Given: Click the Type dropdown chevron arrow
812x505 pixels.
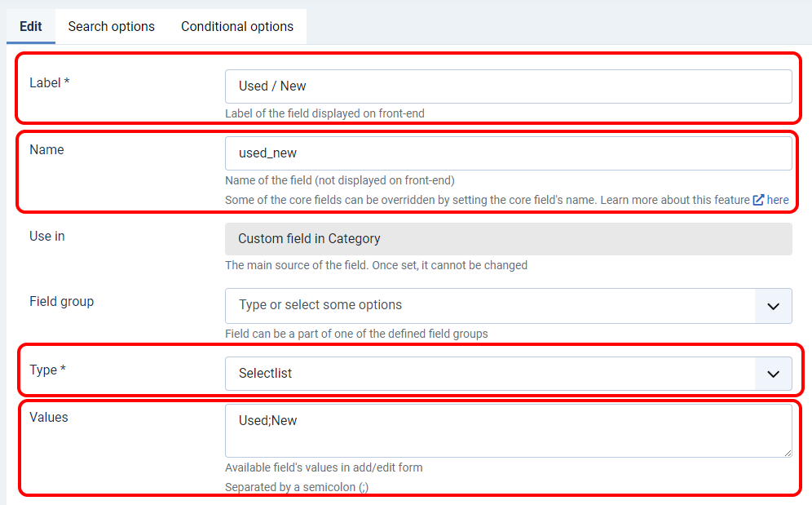Looking at the screenshot, I should click(773, 374).
